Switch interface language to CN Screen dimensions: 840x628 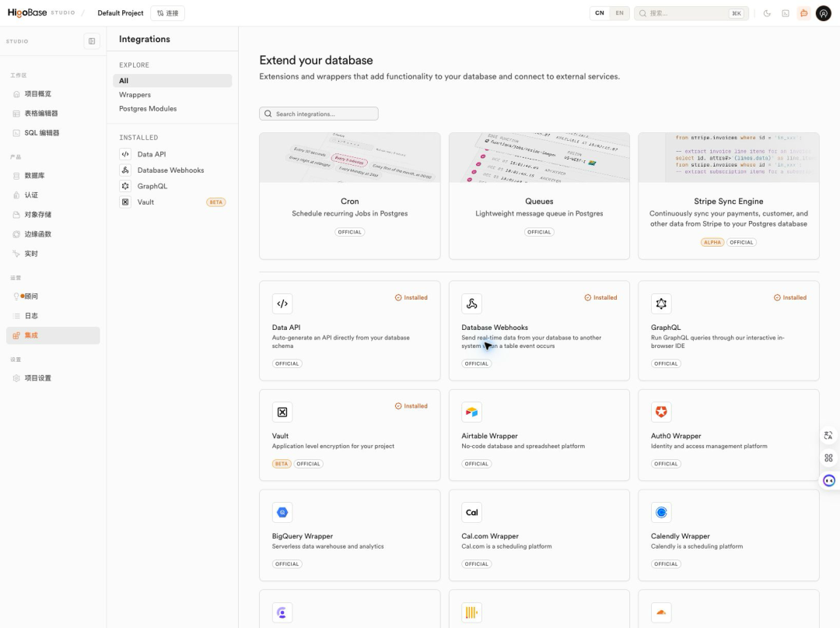point(600,13)
